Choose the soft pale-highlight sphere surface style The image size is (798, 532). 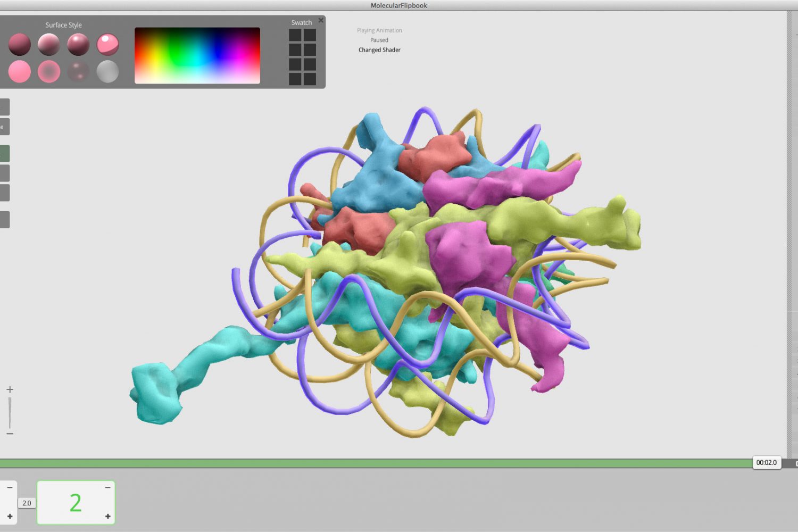(x=49, y=45)
